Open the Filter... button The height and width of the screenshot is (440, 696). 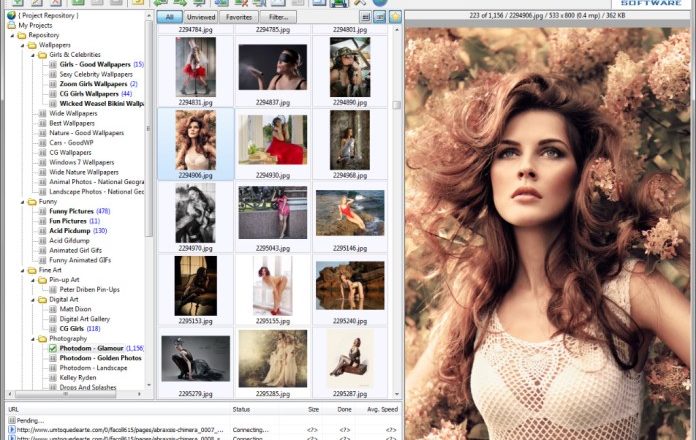tap(279, 17)
